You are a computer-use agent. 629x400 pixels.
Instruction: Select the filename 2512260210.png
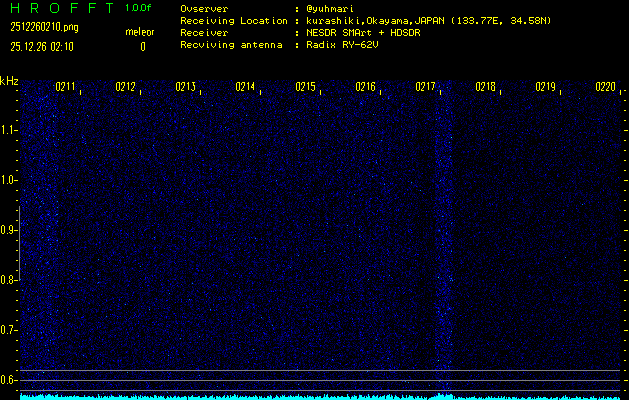point(45,27)
